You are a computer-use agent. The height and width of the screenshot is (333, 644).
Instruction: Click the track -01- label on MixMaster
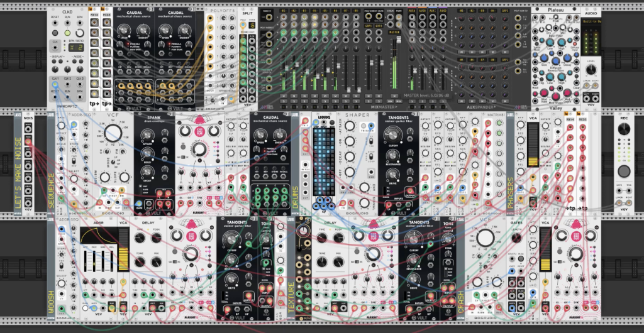click(x=284, y=10)
